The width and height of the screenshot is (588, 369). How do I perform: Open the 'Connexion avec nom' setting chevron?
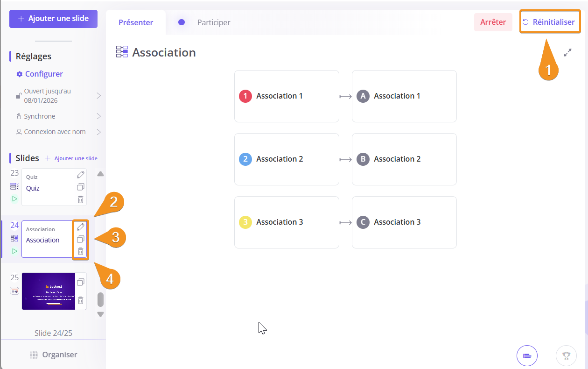point(98,132)
